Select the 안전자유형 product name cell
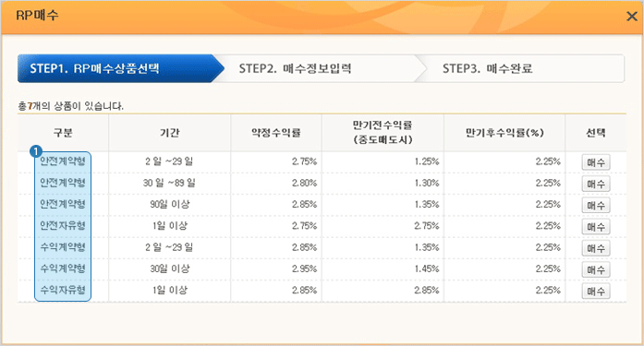Image resolution: width=644 pixels, height=346 pixels. (x=63, y=225)
